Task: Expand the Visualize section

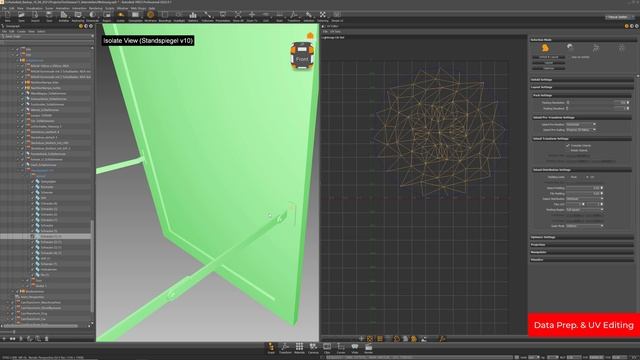Action: [x=582, y=260]
